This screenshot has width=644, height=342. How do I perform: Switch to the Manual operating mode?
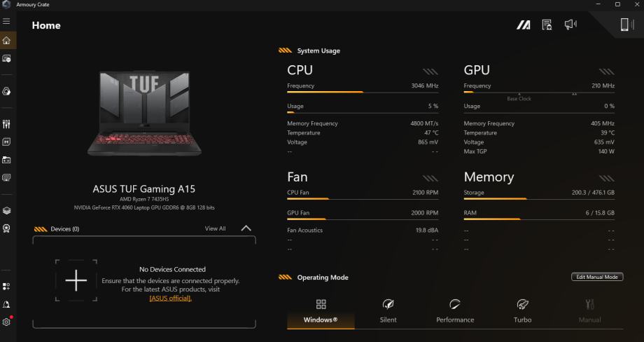click(590, 313)
